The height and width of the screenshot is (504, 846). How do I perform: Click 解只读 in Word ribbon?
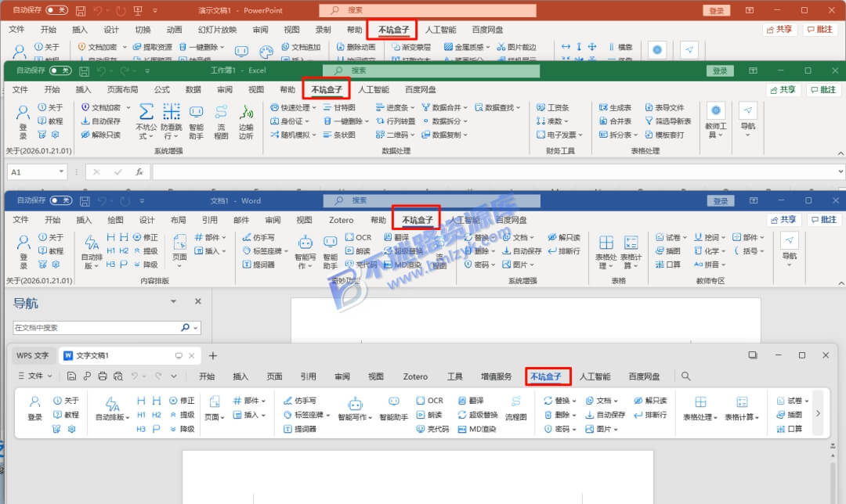(564, 237)
